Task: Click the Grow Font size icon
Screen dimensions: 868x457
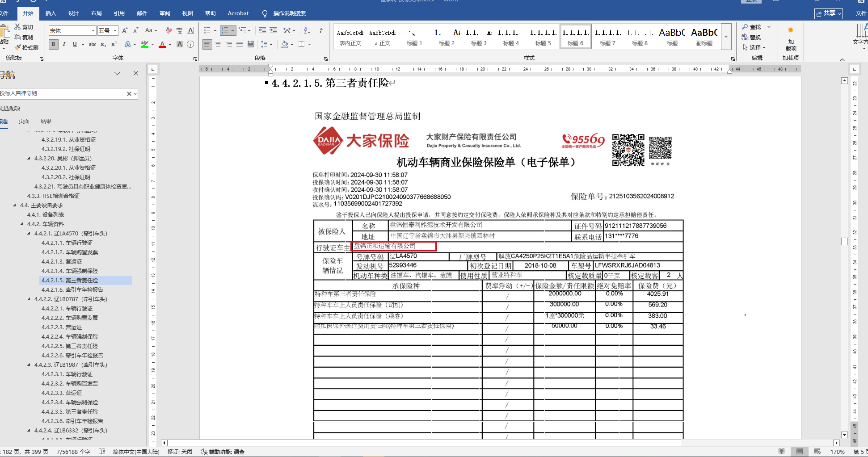Action: pos(125,30)
